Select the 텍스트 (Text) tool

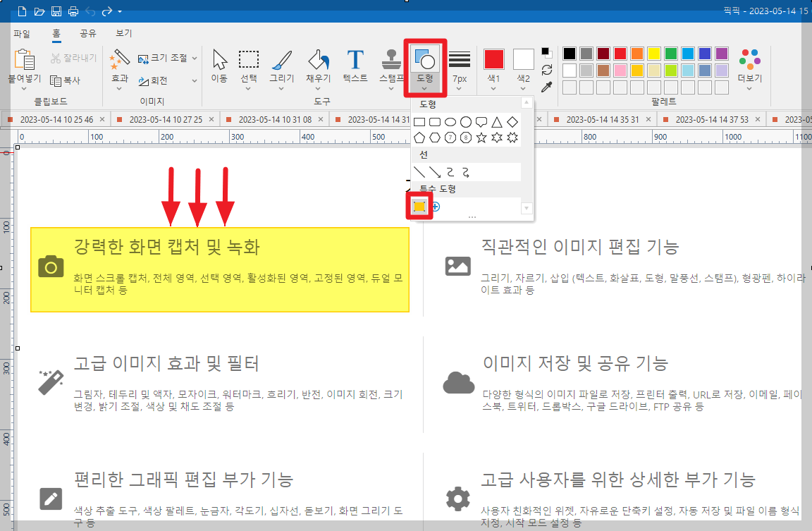tap(355, 63)
